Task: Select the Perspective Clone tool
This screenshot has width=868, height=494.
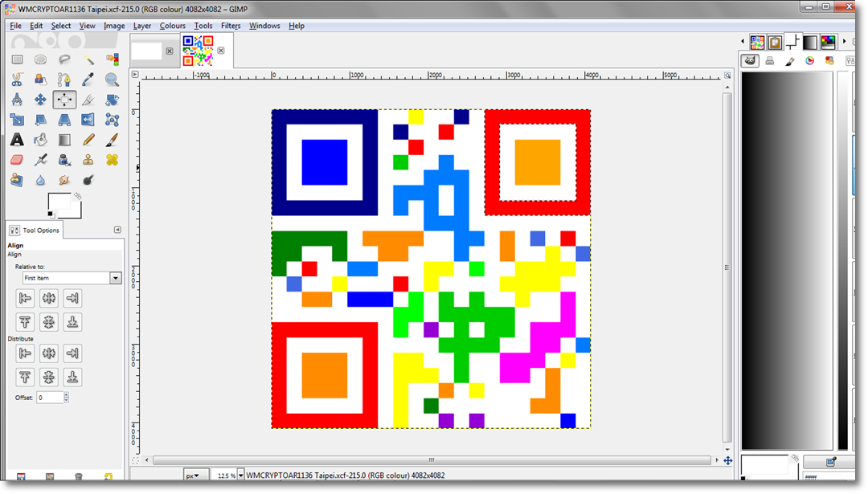Action: 17,180
